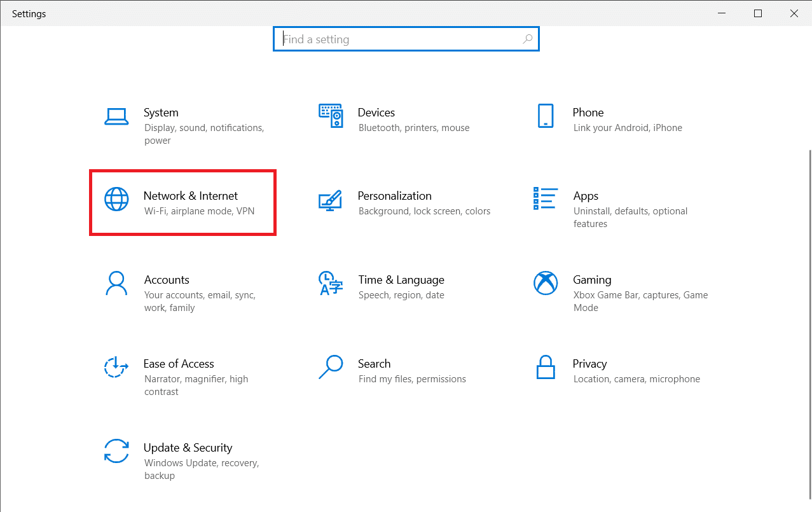Click the Devices Bluetooth icon

[331, 116]
